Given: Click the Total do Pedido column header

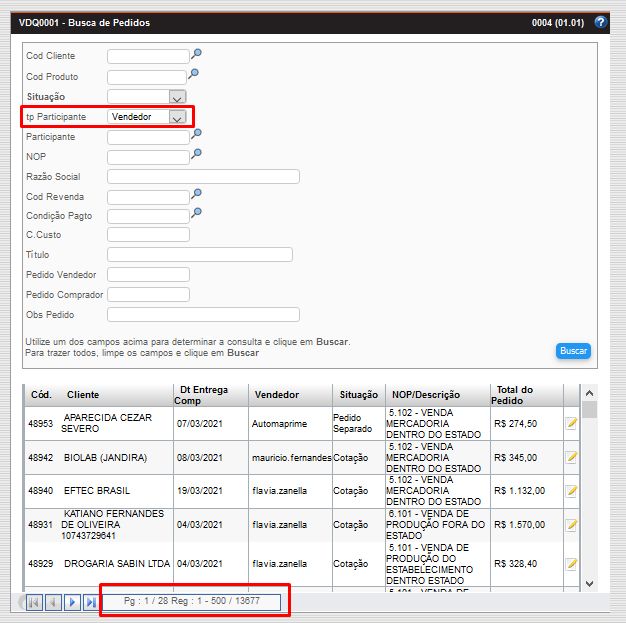Looking at the screenshot, I should click(514, 395).
